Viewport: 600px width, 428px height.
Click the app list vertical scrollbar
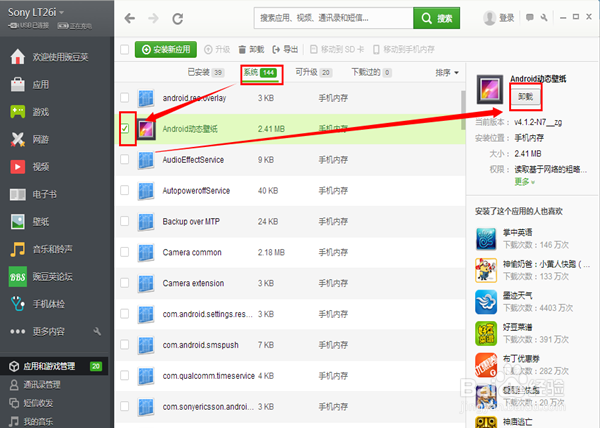tap(463, 110)
